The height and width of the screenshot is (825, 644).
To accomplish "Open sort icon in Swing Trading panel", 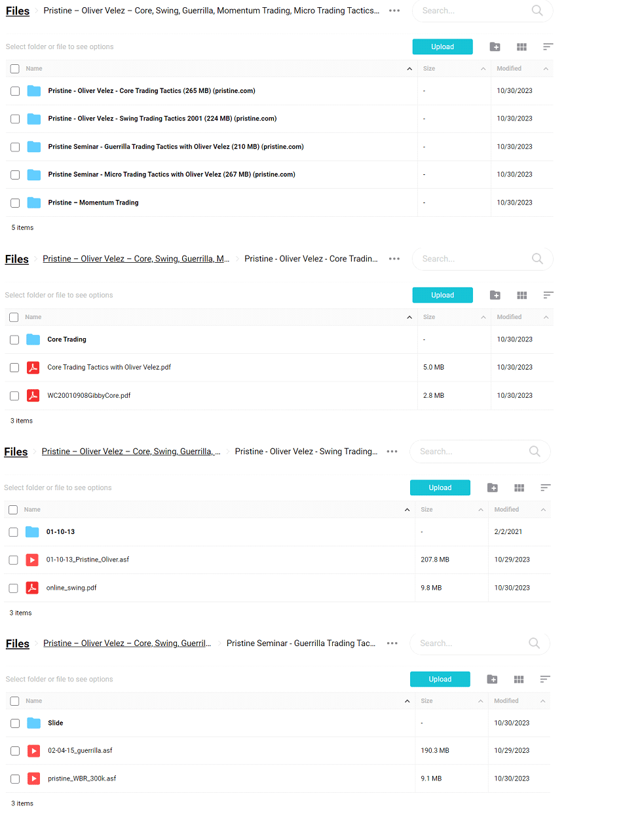I will (546, 488).
